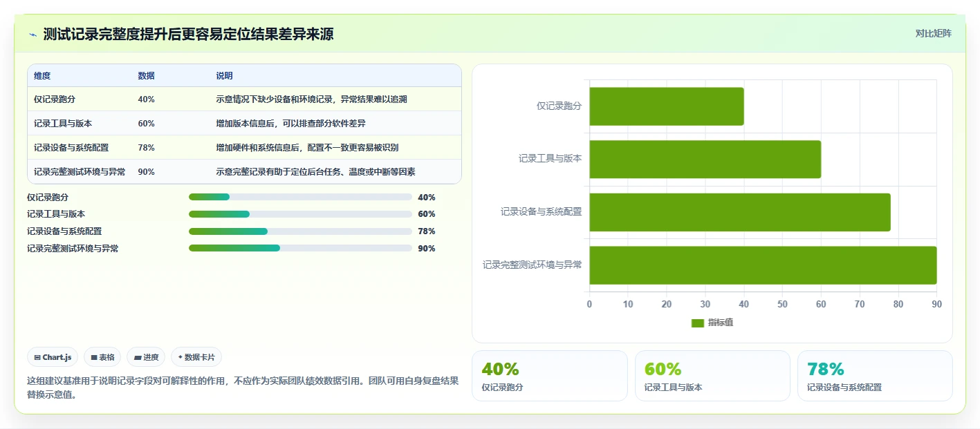980x429 pixels.
Task: Click the 78% value in the table
Action: tap(146, 148)
